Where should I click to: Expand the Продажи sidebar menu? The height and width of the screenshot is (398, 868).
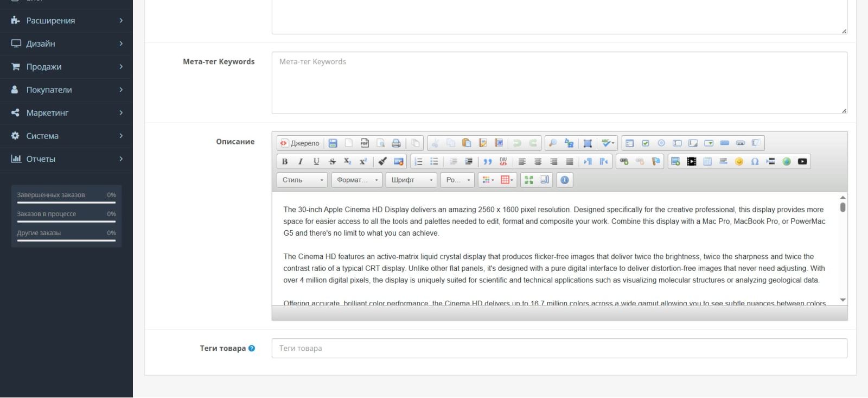[66, 67]
